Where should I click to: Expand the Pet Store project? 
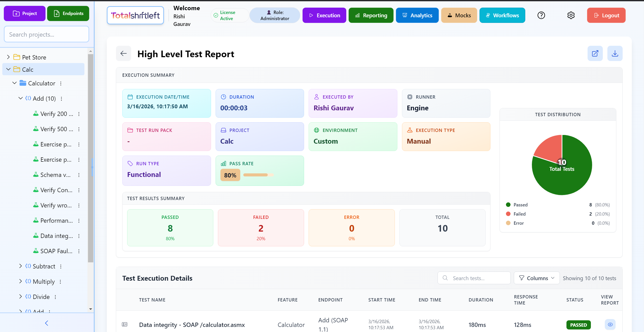click(x=8, y=57)
